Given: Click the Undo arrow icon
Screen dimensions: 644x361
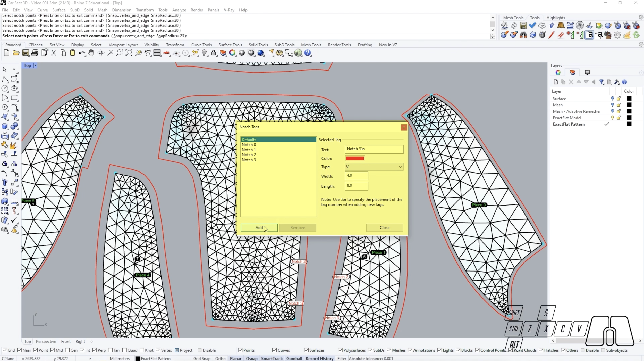Looking at the screenshot, I should [x=82, y=53].
